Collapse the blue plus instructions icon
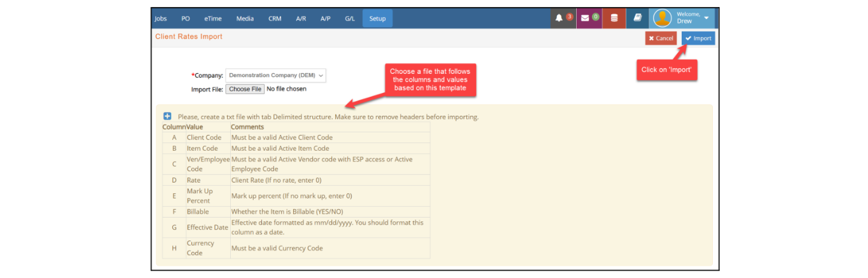The height and width of the screenshot is (278, 868). tap(167, 116)
